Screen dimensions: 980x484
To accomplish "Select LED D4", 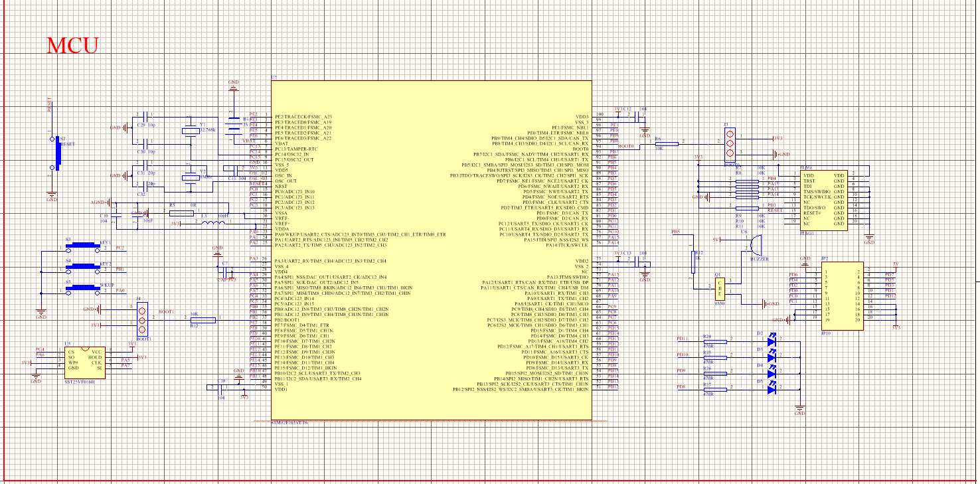I will click(x=770, y=373).
